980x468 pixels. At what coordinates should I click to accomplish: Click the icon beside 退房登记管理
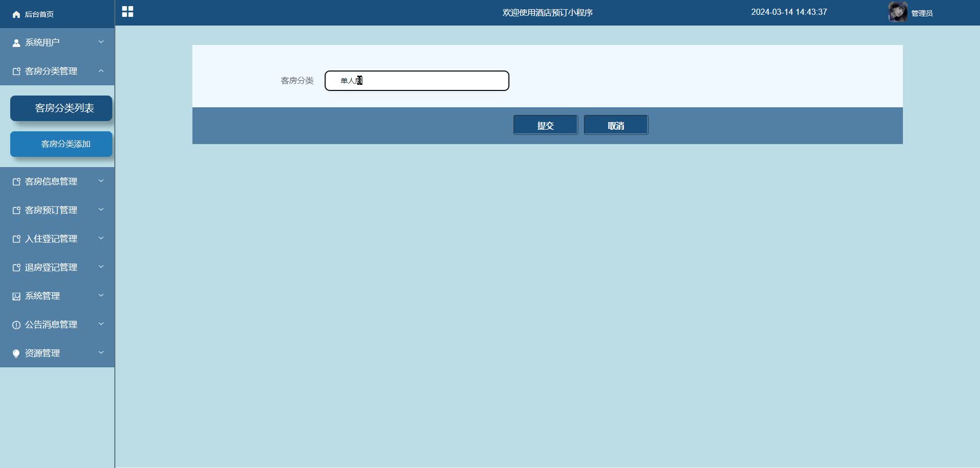click(x=16, y=268)
